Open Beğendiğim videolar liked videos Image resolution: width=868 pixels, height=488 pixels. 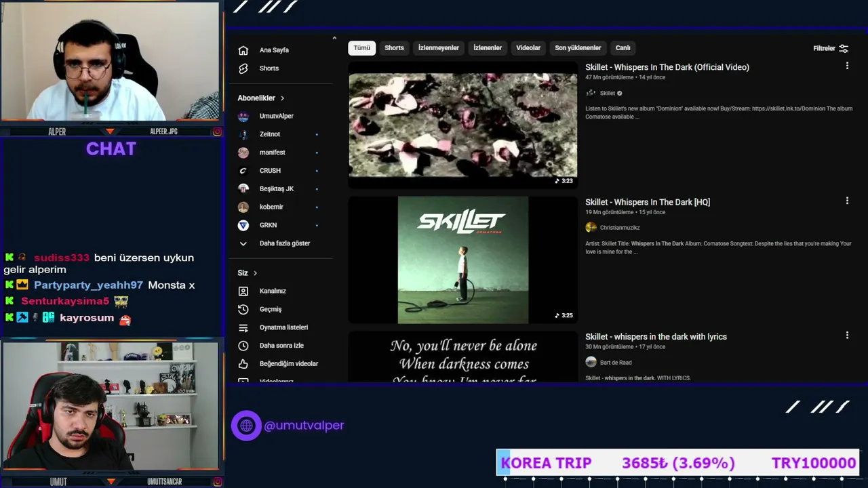(288, 364)
